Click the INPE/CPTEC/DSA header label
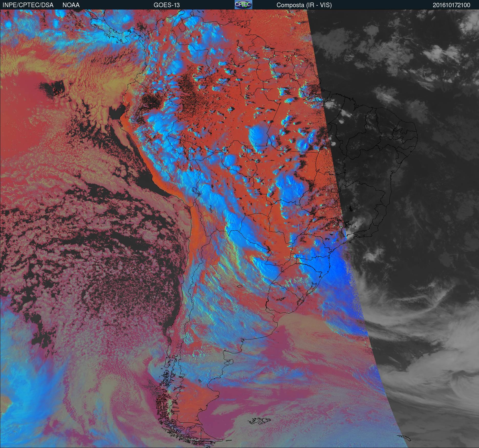This screenshot has width=479, height=448. (x=28, y=5)
